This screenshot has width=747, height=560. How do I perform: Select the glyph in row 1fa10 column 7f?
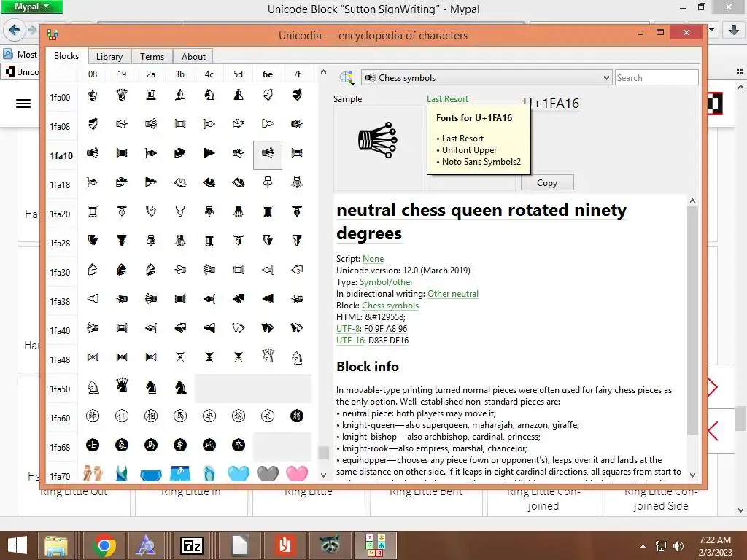297,154
